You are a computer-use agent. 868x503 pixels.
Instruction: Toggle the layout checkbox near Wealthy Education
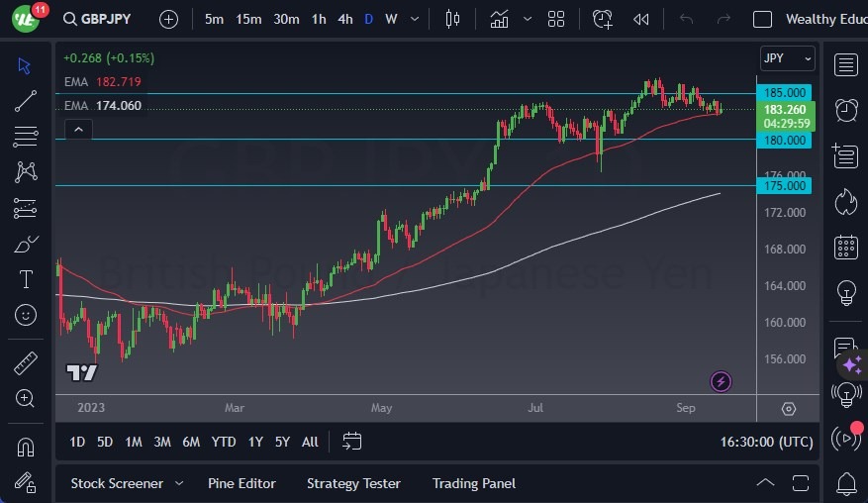click(762, 19)
